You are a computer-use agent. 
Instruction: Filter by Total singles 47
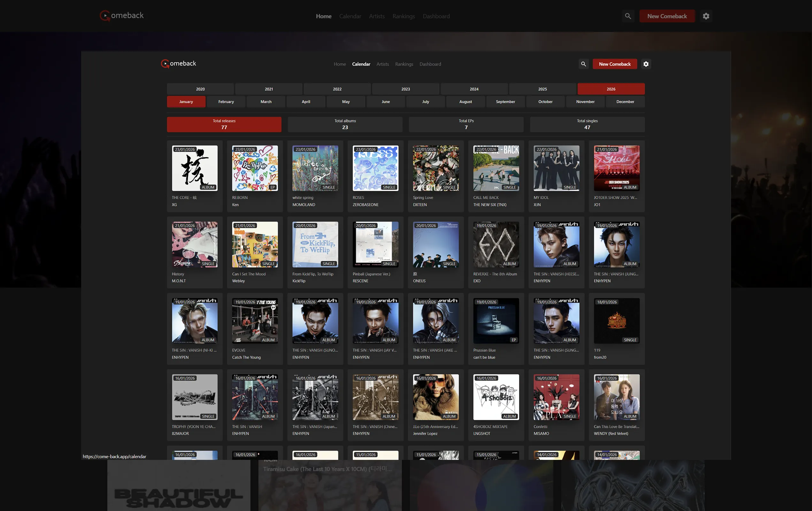(587, 124)
